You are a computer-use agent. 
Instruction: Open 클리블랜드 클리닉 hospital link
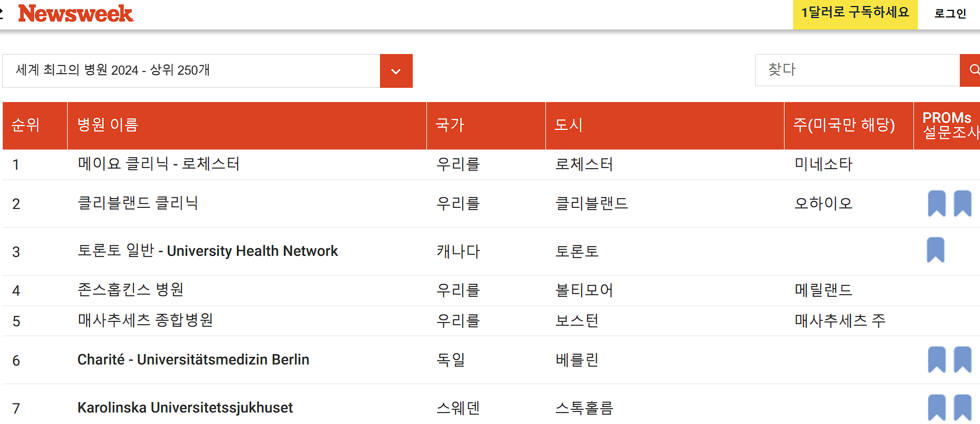point(138,203)
